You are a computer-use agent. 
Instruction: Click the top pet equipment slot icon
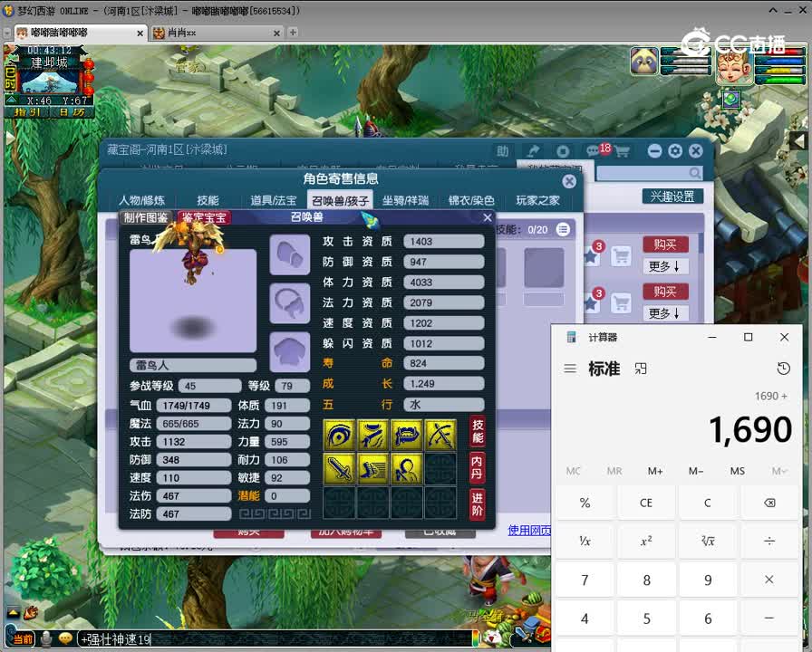(x=290, y=254)
